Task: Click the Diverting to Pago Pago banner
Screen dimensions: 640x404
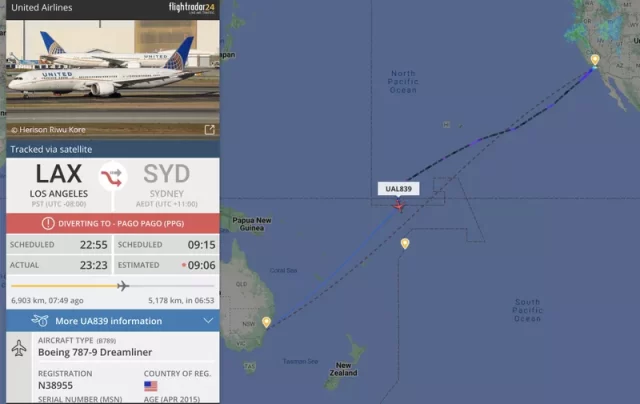Action: pyautogui.click(x=113, y=223)
